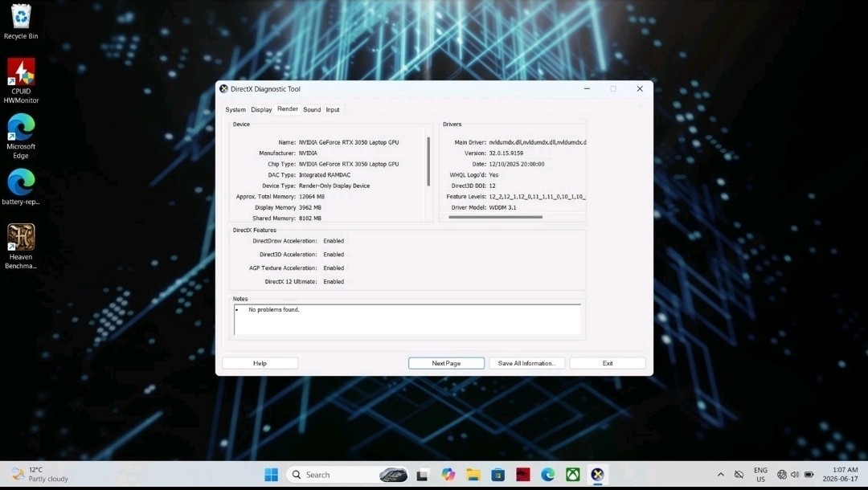
Task: Click the volume speaker tray icon
Action: click(x=795, y=475)
